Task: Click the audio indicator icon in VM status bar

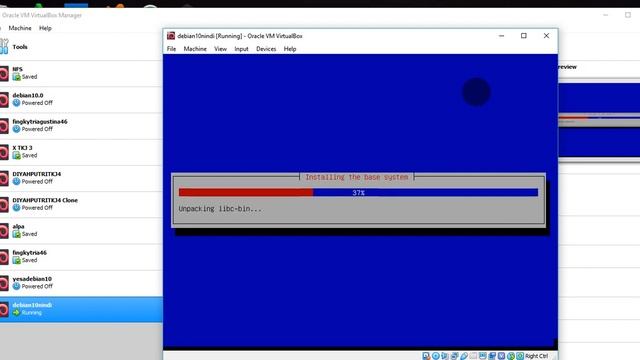Action: pyautogui.click(x=444, y=356)
